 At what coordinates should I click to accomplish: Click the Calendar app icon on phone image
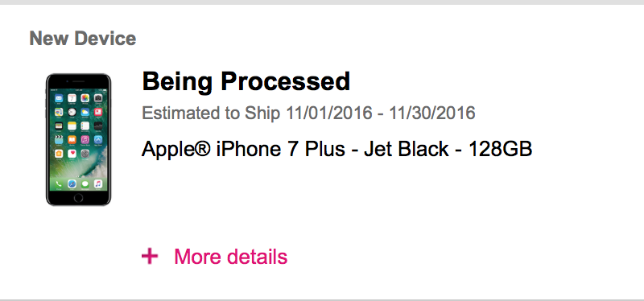pos(72,98)
